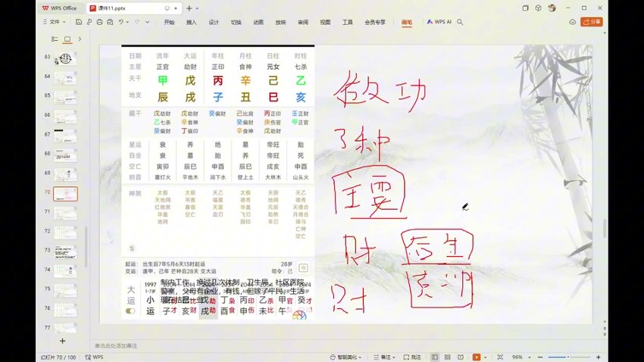Toggle the 小运 switch in chart

[x=130, y=311]
